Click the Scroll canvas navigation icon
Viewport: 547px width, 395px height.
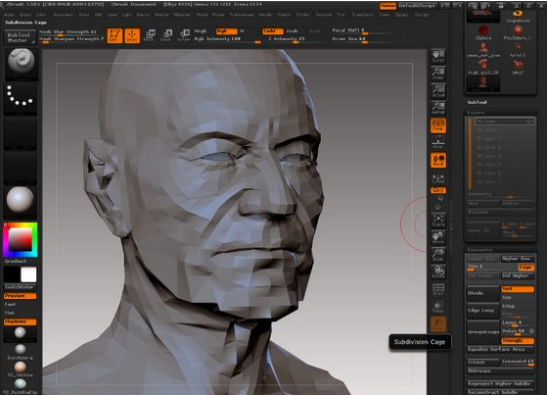(438, 56)
